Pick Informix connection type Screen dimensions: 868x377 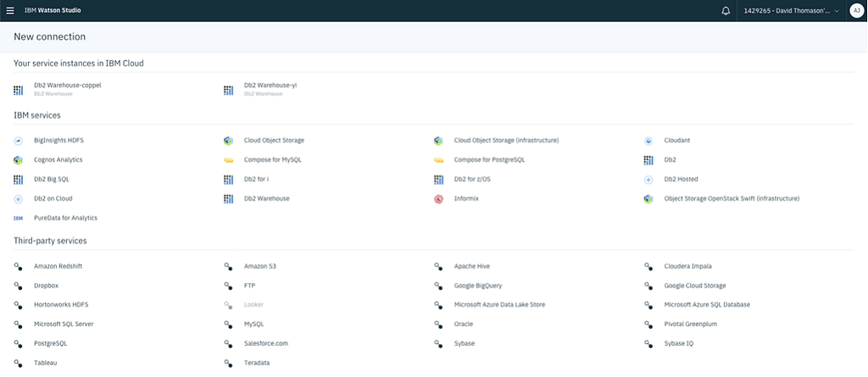[x=466, y=199]
